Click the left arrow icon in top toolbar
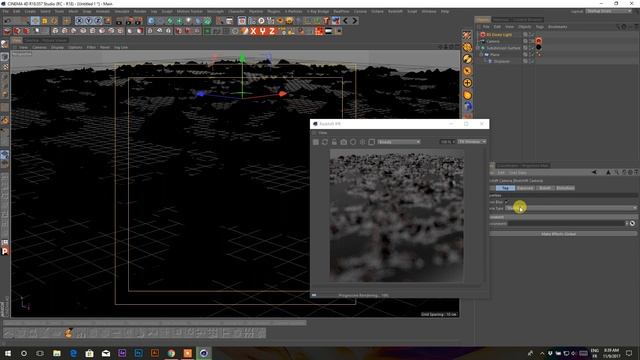The image size is (640, 360). pyautogui.click(x=345, y=20)
